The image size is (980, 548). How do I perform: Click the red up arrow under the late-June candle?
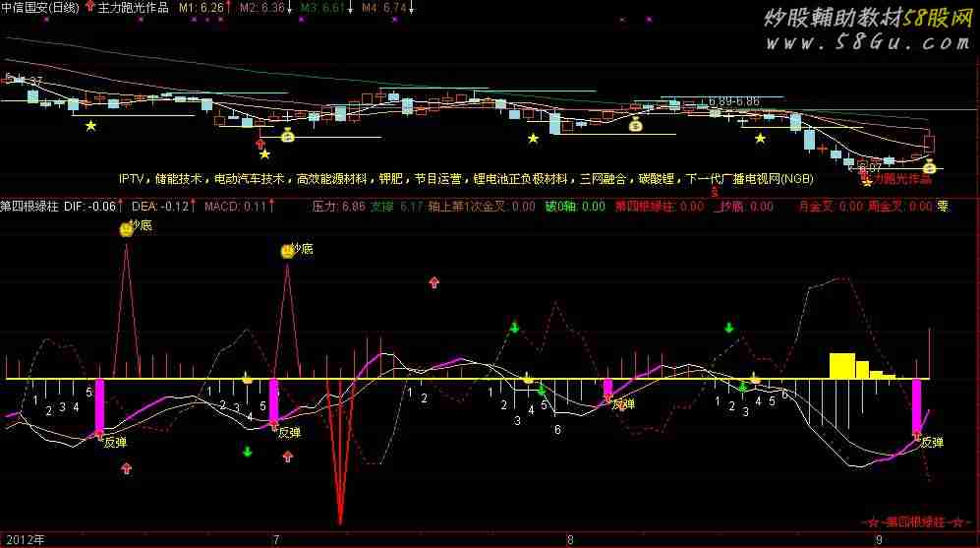point(260,144)
